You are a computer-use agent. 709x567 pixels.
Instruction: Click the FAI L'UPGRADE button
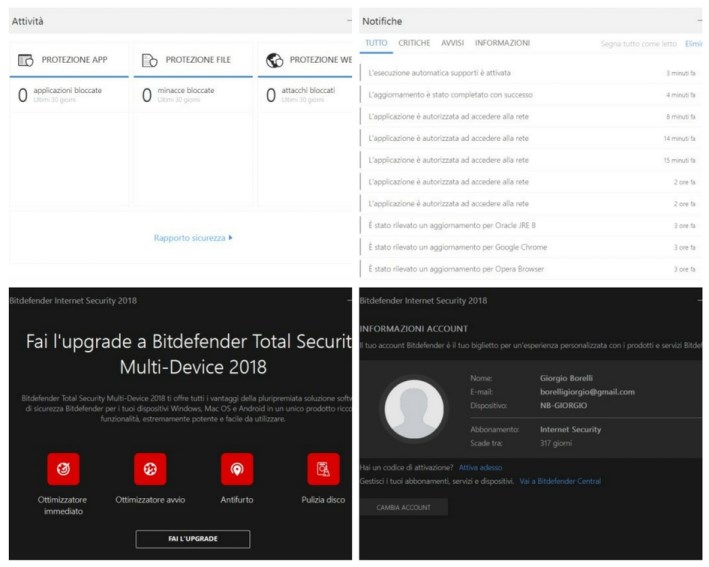193,539
